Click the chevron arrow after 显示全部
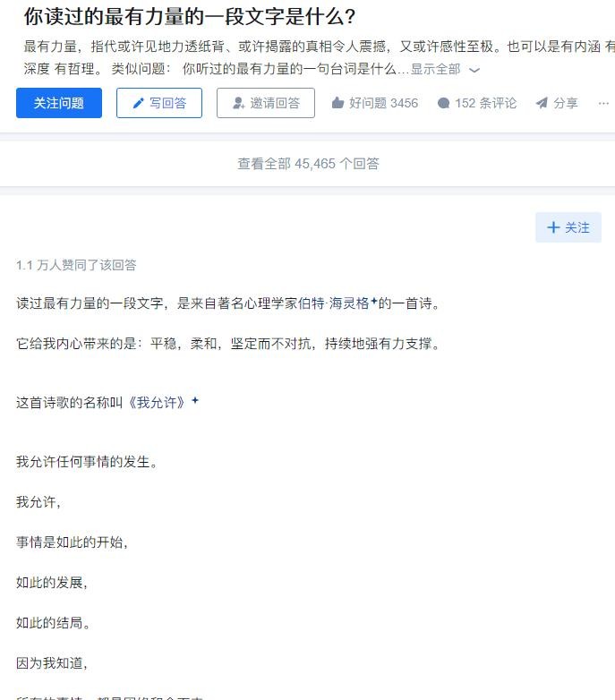The width and height of the screenshot is (615, 700). (x=474, y=70)
